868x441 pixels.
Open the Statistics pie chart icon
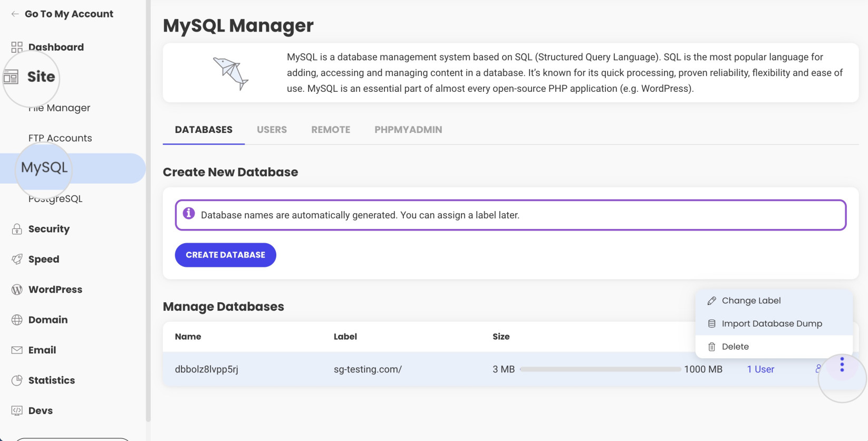(x=17, y=380)
